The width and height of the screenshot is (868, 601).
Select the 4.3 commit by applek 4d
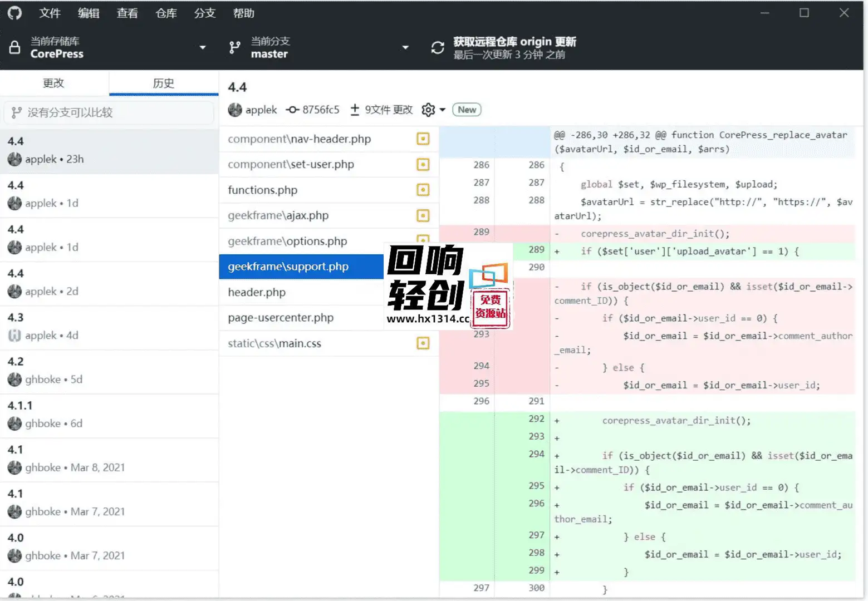point(109,327)
